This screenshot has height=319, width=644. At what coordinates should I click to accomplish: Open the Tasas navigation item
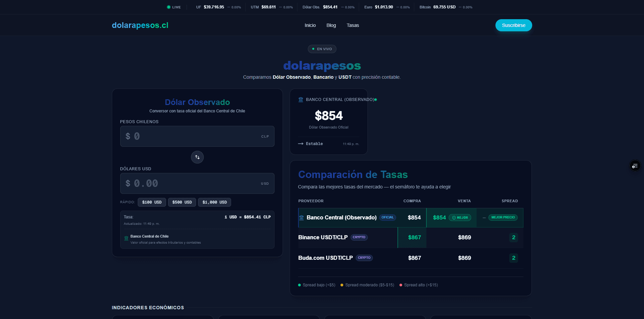353,25
